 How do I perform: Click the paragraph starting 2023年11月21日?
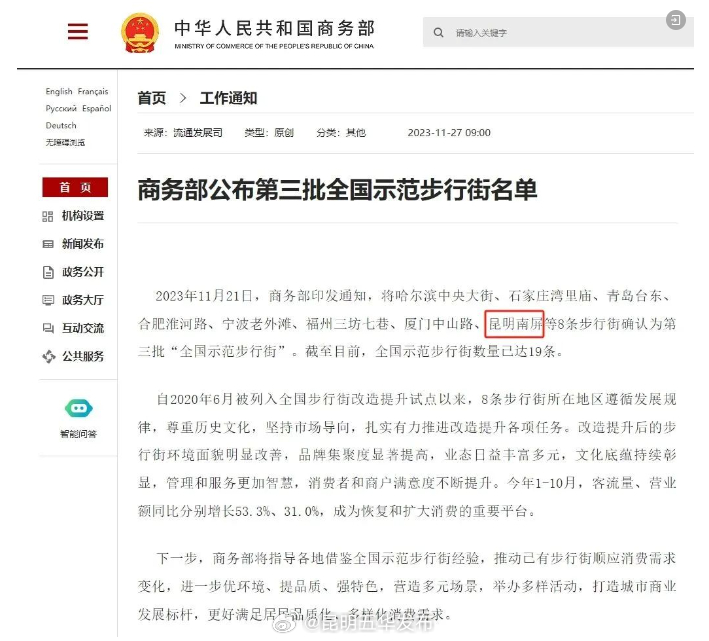[x=407, y=324]
